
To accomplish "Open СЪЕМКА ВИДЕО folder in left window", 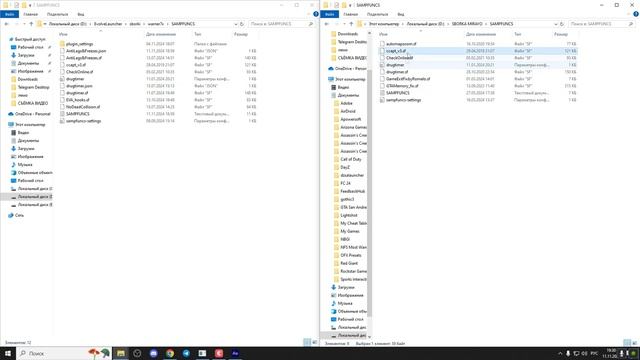I will tap(32, 103).
